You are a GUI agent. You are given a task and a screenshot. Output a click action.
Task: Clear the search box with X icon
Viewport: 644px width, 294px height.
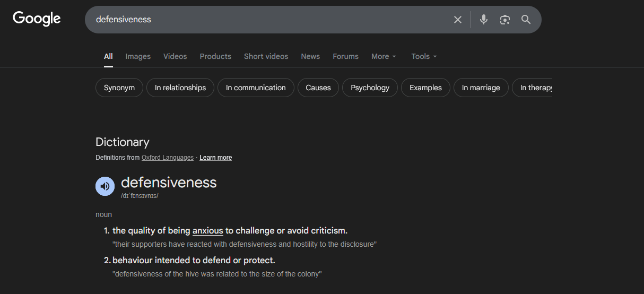[458, 20]
